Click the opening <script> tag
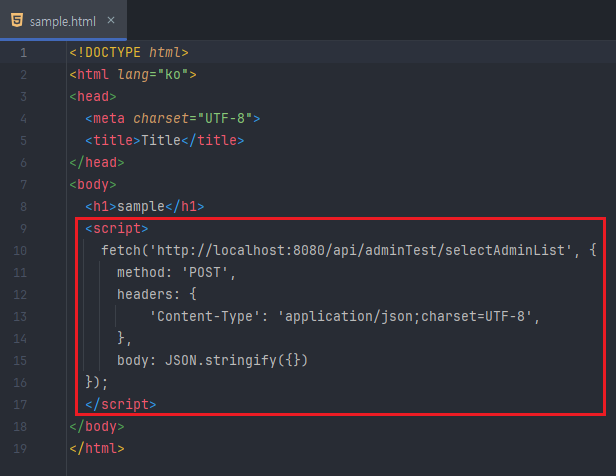 pyautogui.click(x=117, y=228)
